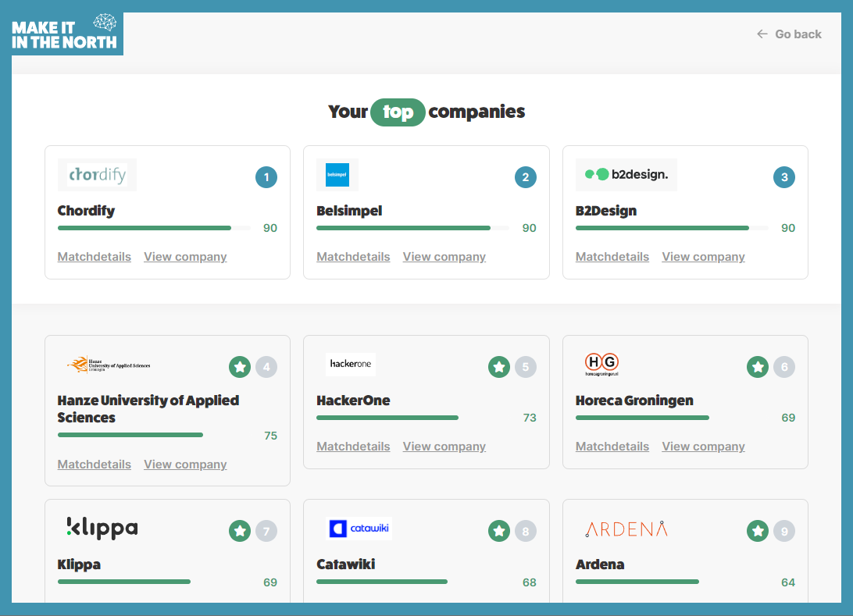Click the Catawiki logo
This screenshot has width=853, height=616.
pyautogui.click(x=359, y=529)
